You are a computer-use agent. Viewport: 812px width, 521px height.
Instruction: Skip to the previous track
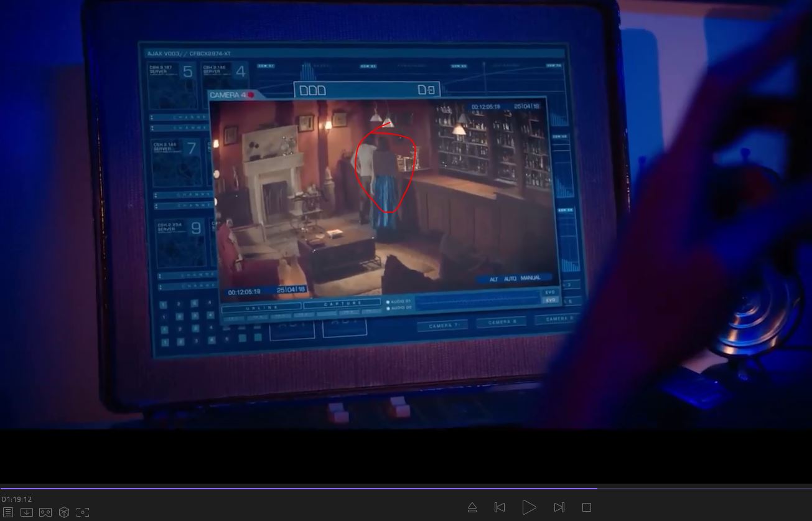[500, 507]
